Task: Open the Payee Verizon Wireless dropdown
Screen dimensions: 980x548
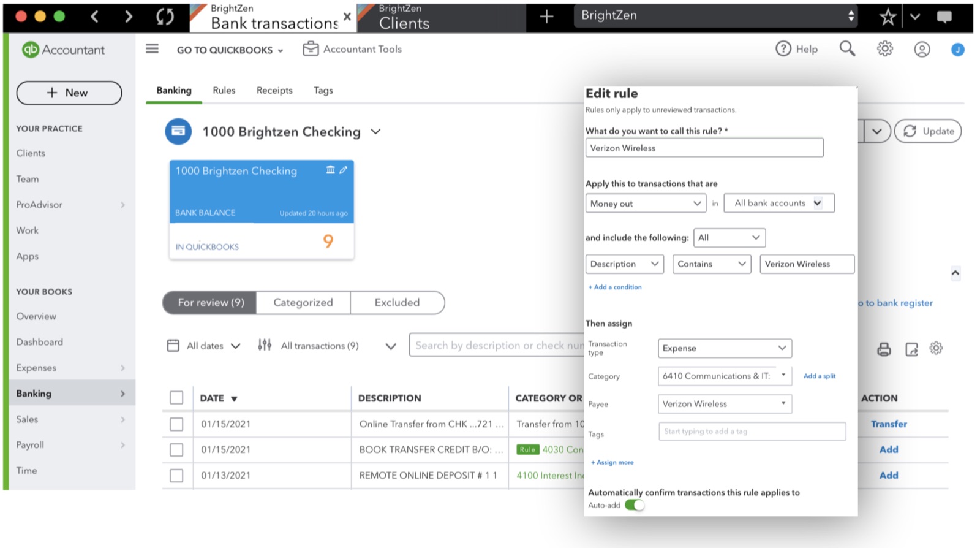Action: click(x=725, y=404)
